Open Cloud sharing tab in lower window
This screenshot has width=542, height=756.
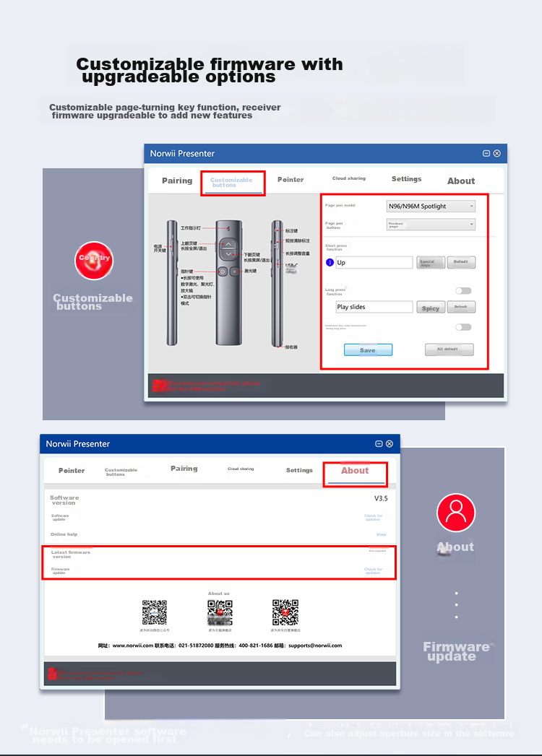click(241, 469)
